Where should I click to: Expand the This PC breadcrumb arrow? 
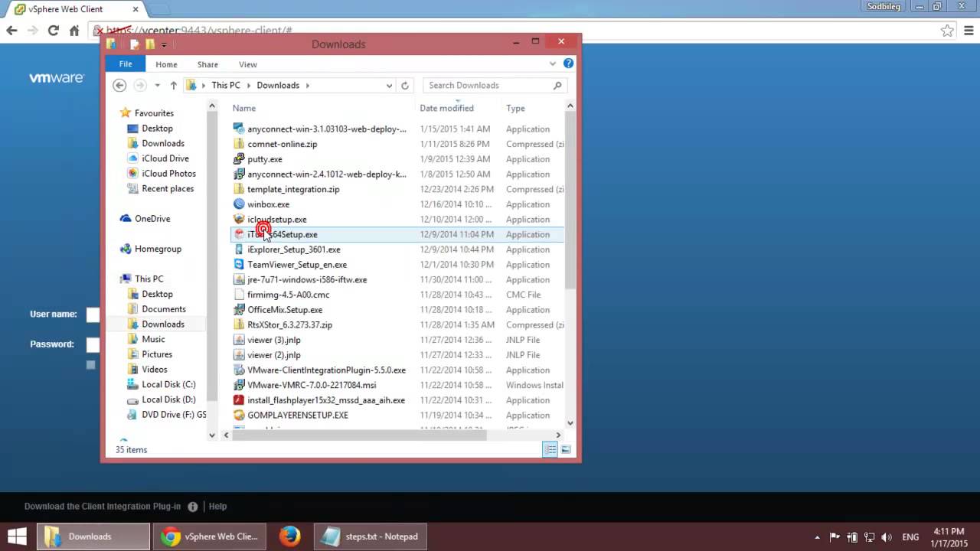click(247, 86)
